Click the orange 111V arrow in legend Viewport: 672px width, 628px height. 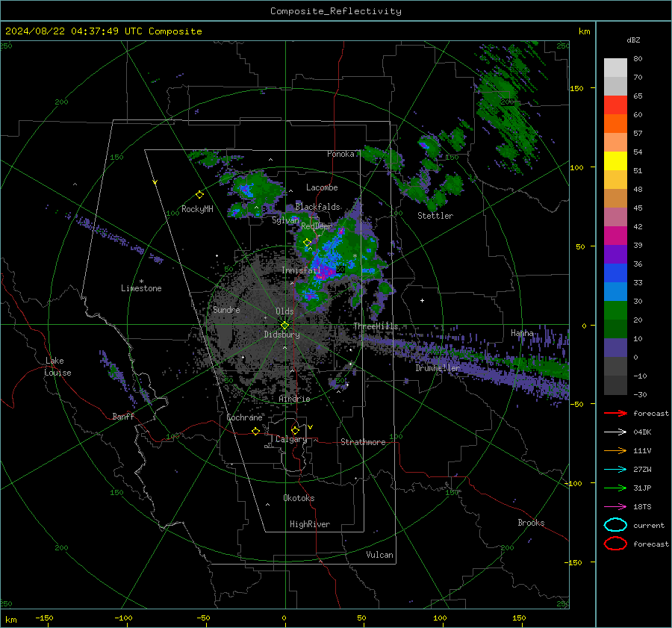tap(615, 450)
